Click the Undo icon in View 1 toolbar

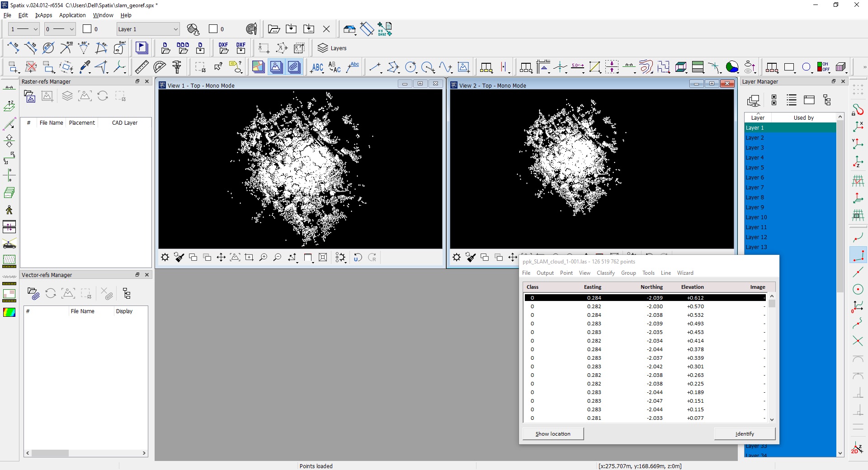[358, 258]
